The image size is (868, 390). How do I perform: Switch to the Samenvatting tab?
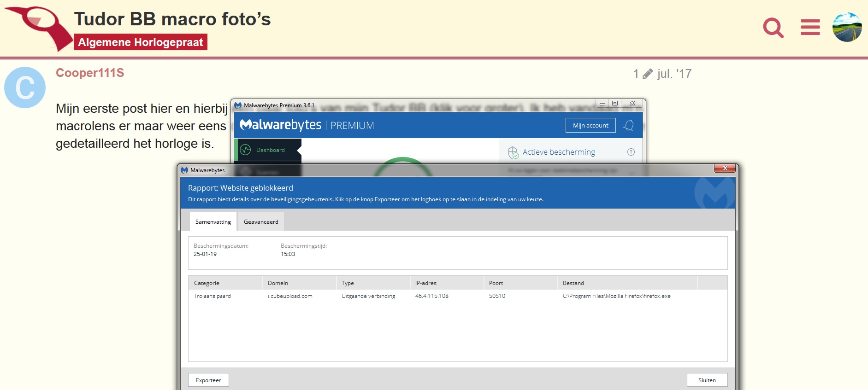pos(213,221)
